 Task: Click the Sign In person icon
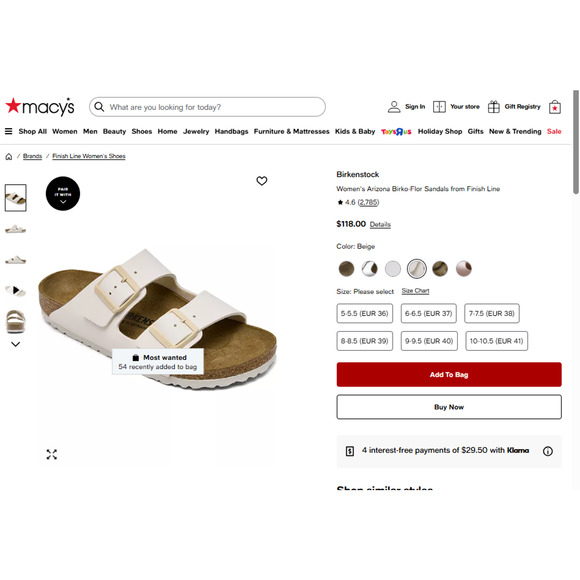coord(394,107)
